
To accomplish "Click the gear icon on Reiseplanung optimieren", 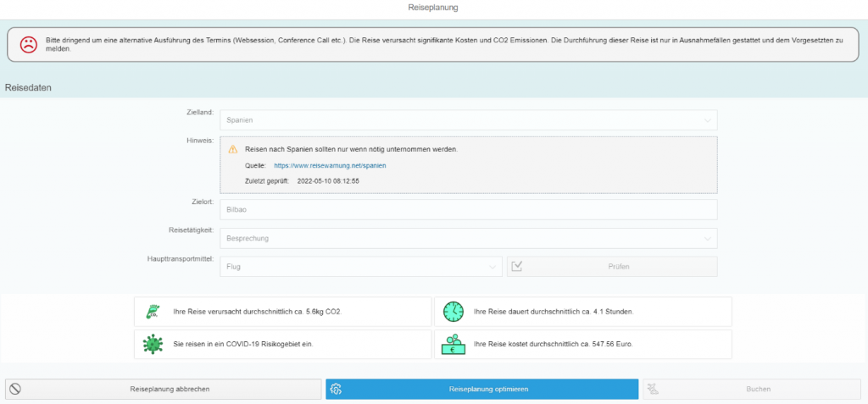I will 336,389.
